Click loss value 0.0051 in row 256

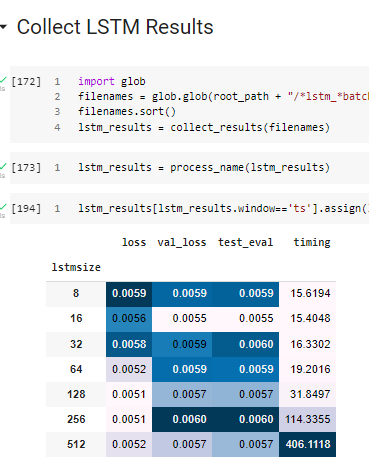click(129, 419)
